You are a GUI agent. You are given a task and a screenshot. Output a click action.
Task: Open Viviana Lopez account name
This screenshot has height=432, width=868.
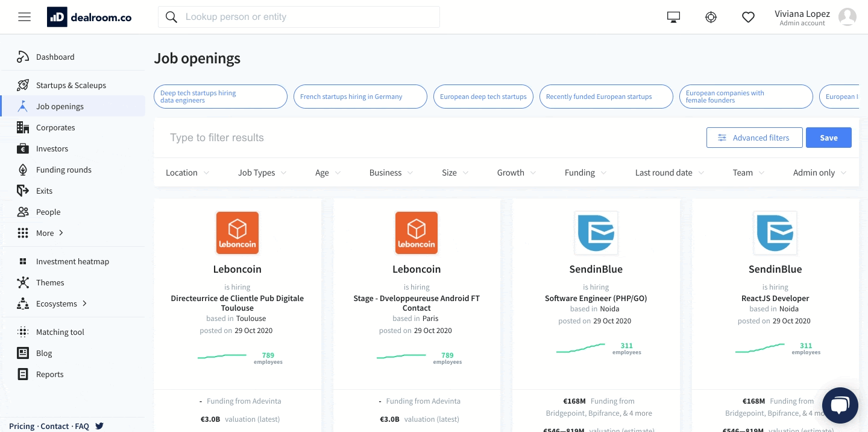[x=802, y=14]
